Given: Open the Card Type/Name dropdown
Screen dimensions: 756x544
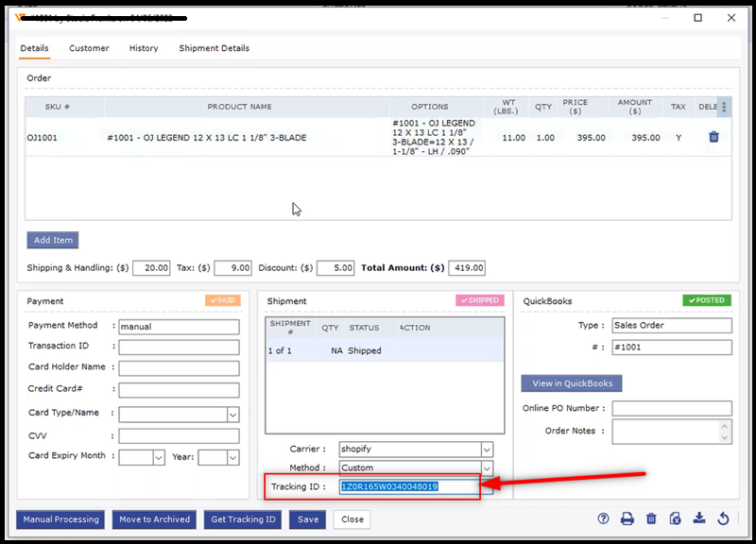Looking at the screenshot, I should click(232, 414).
